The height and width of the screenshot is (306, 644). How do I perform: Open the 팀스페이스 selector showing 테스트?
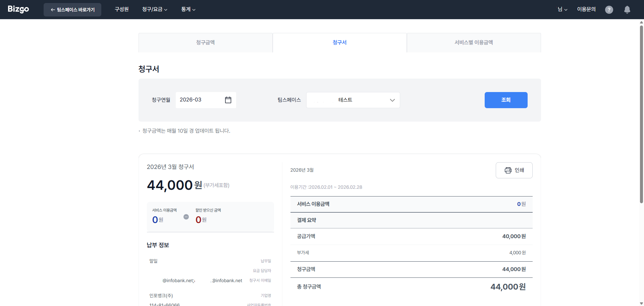[x=353, y=100]
